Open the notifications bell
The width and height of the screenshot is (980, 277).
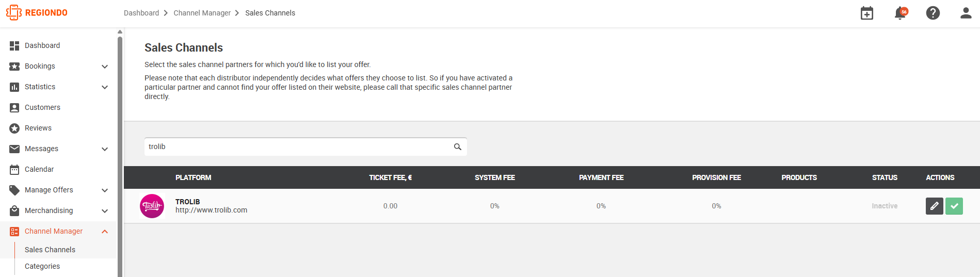901,13
